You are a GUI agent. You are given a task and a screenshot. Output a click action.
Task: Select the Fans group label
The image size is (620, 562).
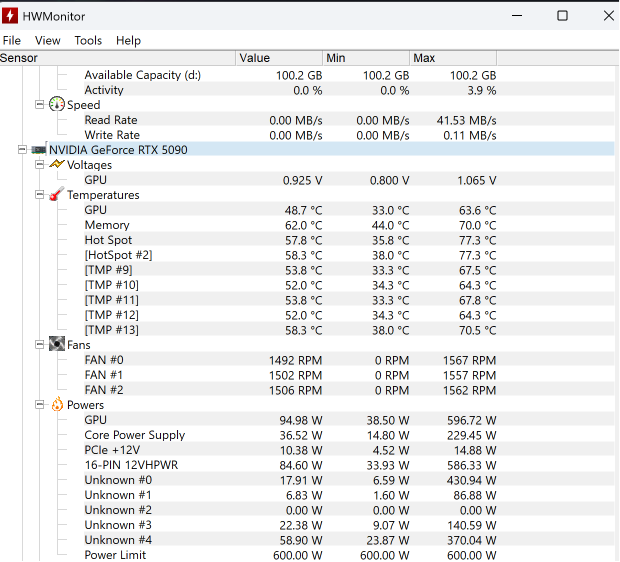[79, 345]
